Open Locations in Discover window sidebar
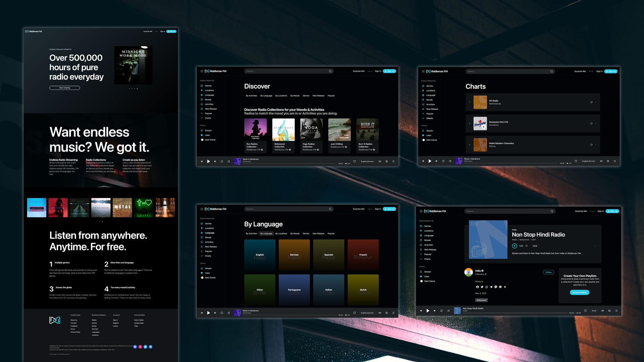The image size is (644, 362). [207, 90]
